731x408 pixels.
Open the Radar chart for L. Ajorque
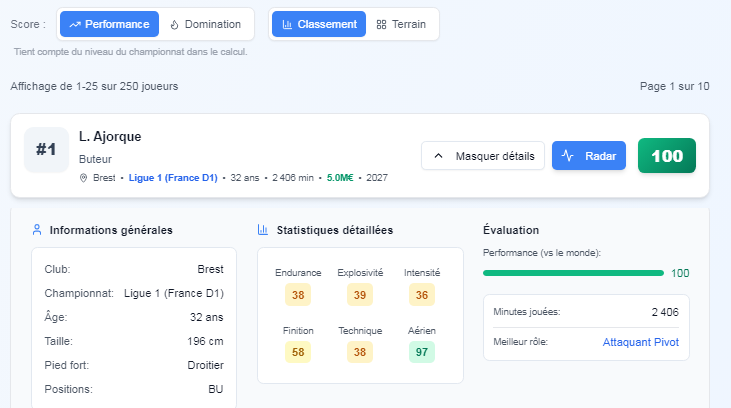[589, 156]
